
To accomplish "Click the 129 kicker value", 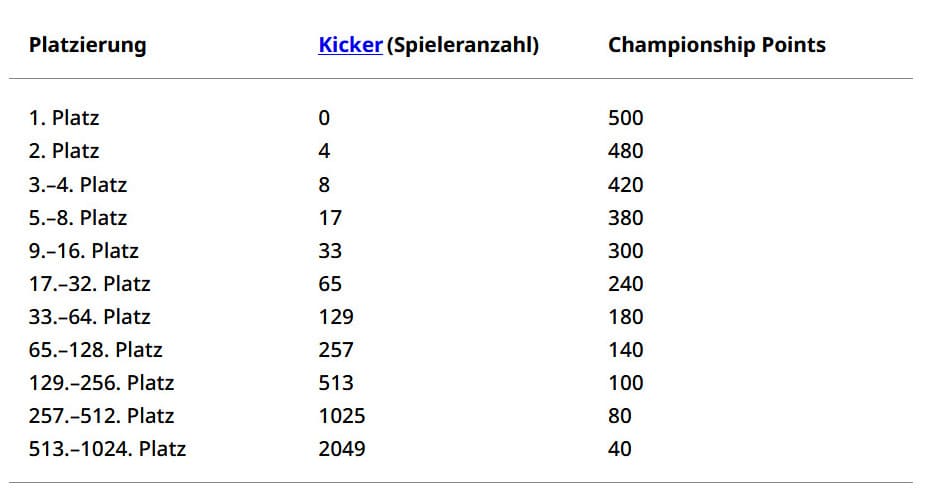I will pyautogui.click(x=335, y=317).
